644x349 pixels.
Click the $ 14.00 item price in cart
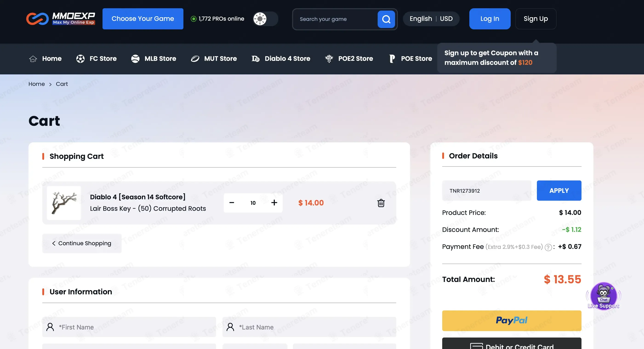[311, 203]
